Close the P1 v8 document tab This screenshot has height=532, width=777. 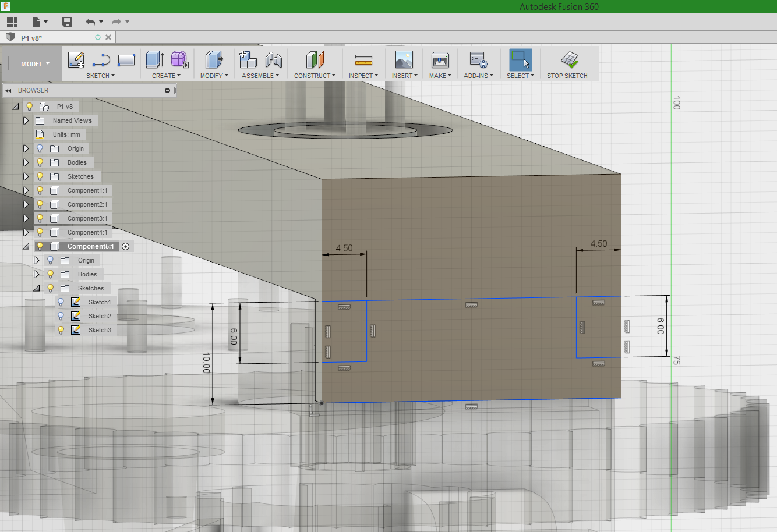108,37
